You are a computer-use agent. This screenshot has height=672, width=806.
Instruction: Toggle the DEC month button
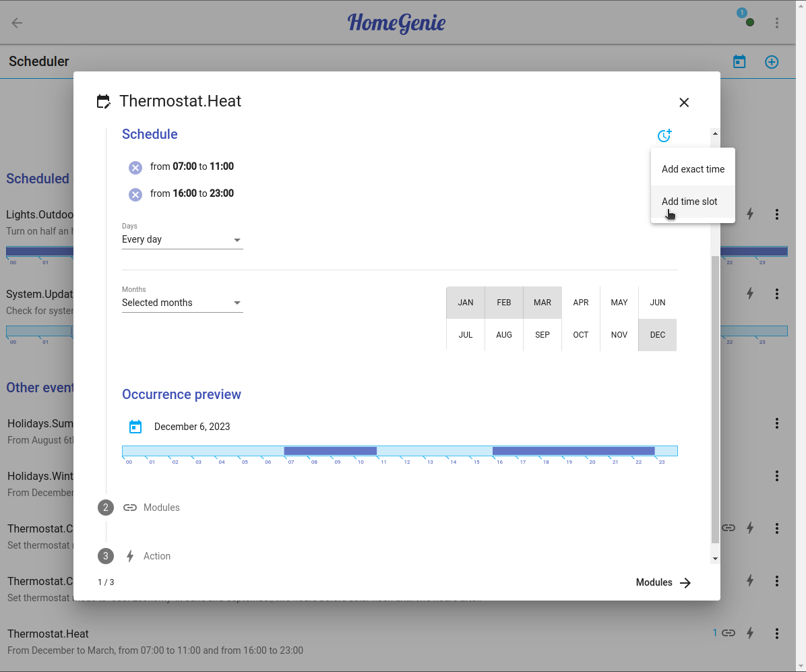tap(658, 335)
